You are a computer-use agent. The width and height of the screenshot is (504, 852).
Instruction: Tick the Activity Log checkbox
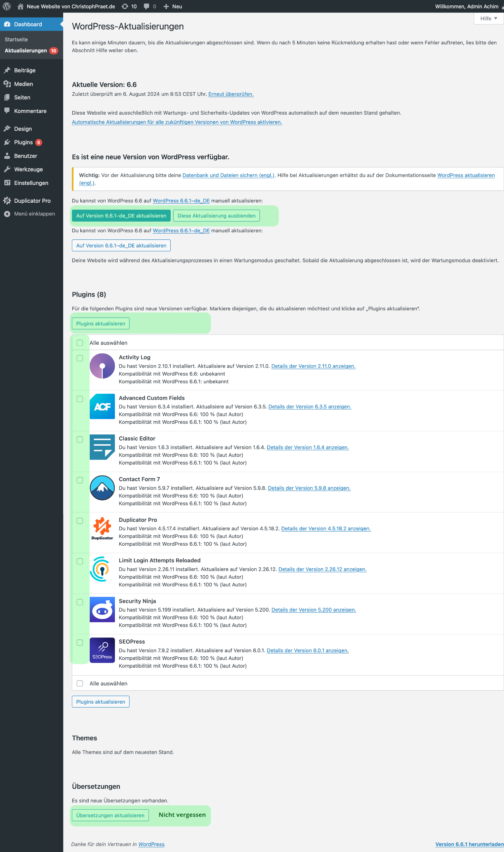pos(80,358)
